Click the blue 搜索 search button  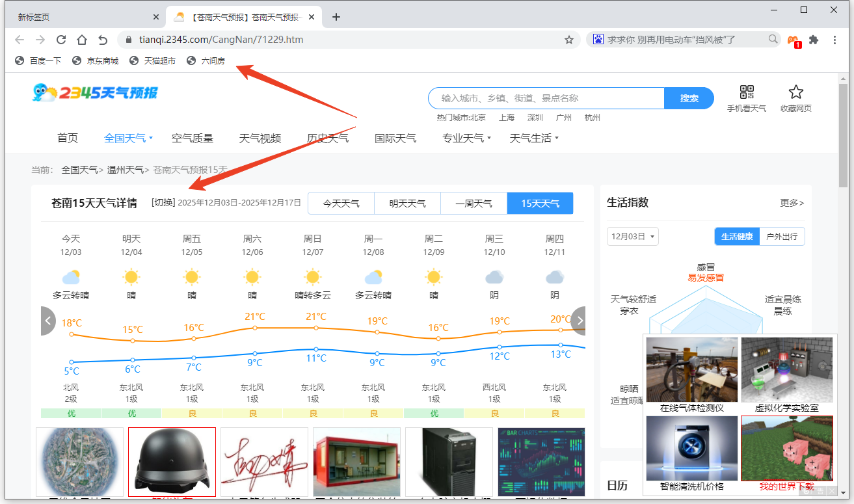coord(689,98)
